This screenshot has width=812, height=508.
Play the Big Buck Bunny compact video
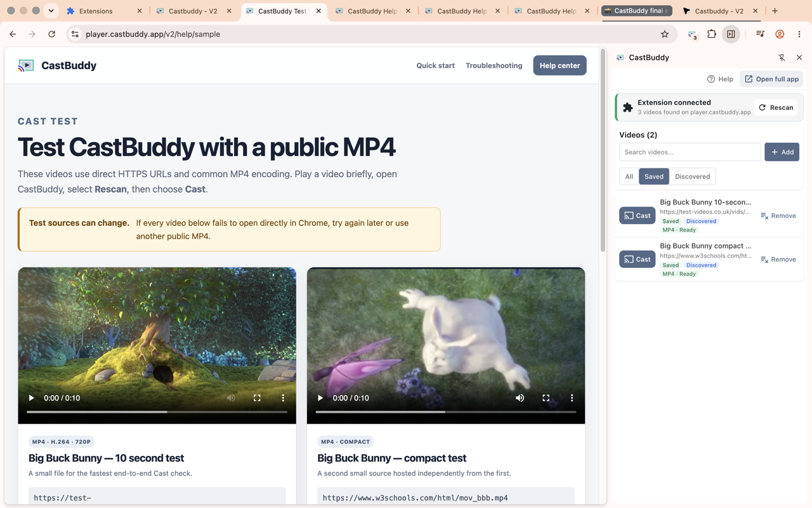point(320,398)
